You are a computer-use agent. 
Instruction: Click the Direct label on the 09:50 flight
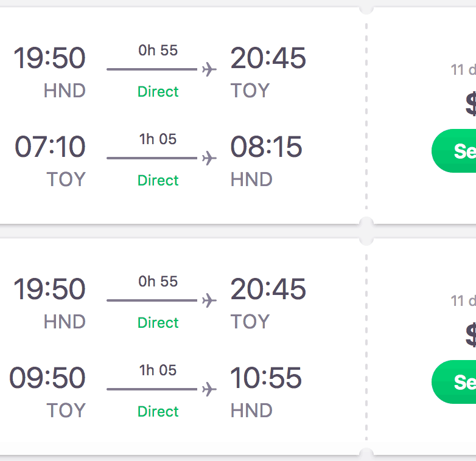(158, 412)
